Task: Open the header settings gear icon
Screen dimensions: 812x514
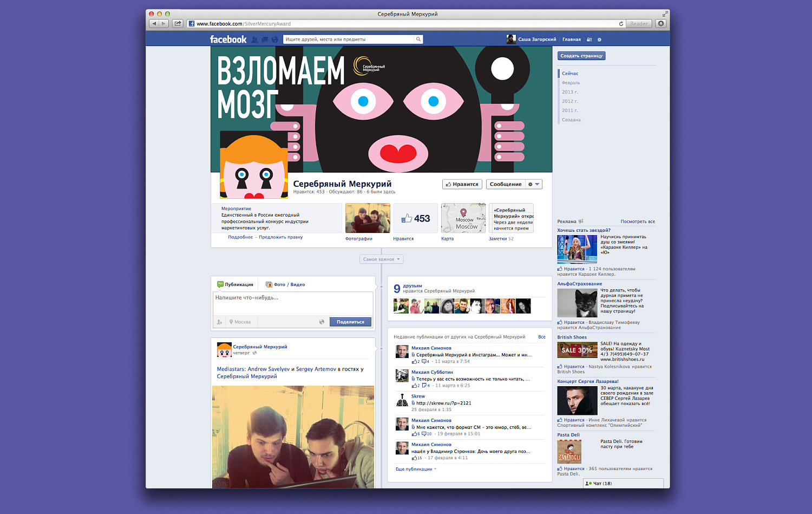Action: point(599,40)
